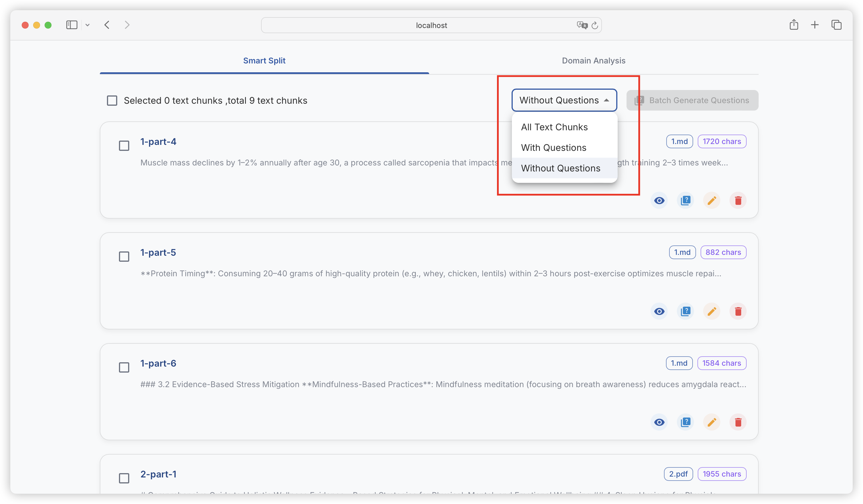View details of chunk 1-part-4
863x504 pixels.
pos(659,201)
